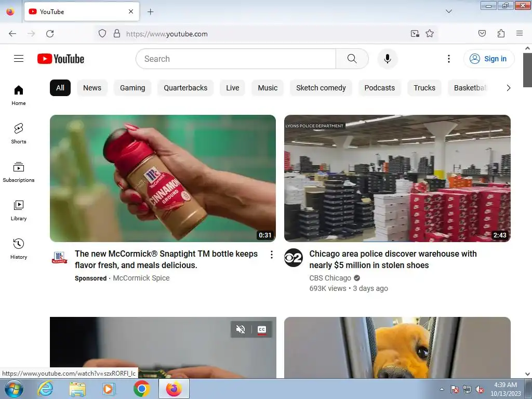Launch Google Chrome from taskbar
Image resolution: width=532 pixels, height=399 pixels.
click(141, 389)
